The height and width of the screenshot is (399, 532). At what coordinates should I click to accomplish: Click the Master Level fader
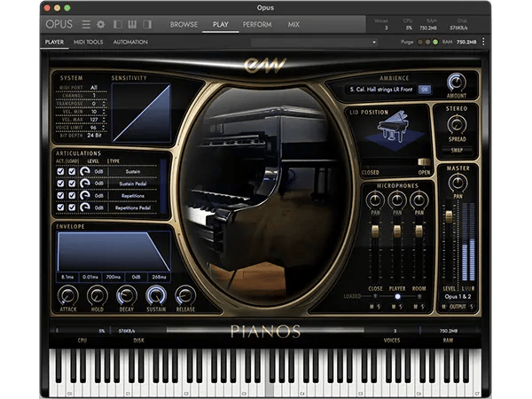(x=449, y=217)
